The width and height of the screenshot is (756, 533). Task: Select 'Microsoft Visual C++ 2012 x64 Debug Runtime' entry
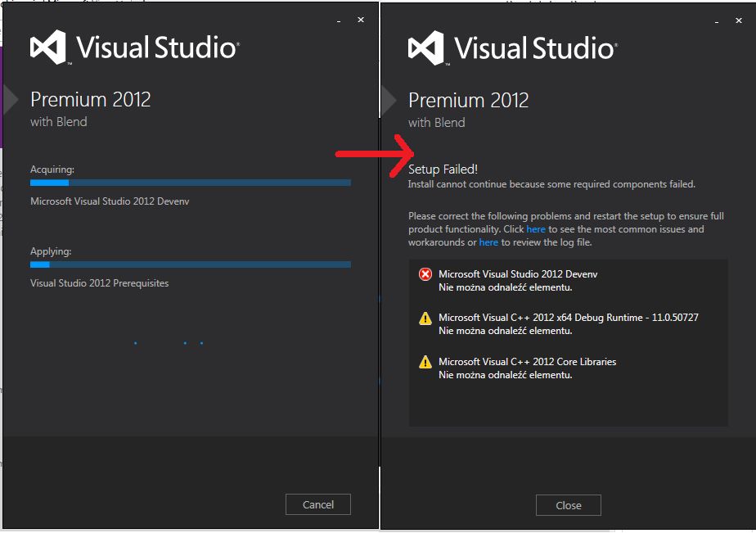pyautogui.click(x=569, y=318)
